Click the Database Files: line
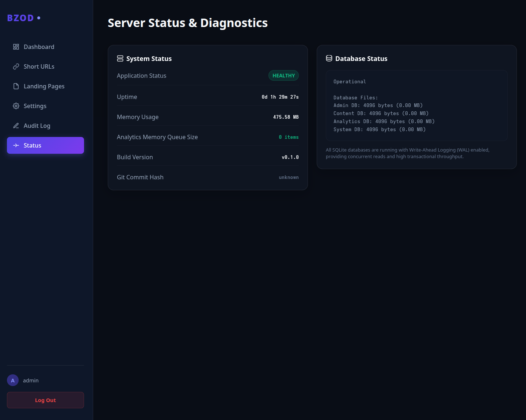Screen dimensions: 526x420 pyautogui.click(x=356, y=98)
